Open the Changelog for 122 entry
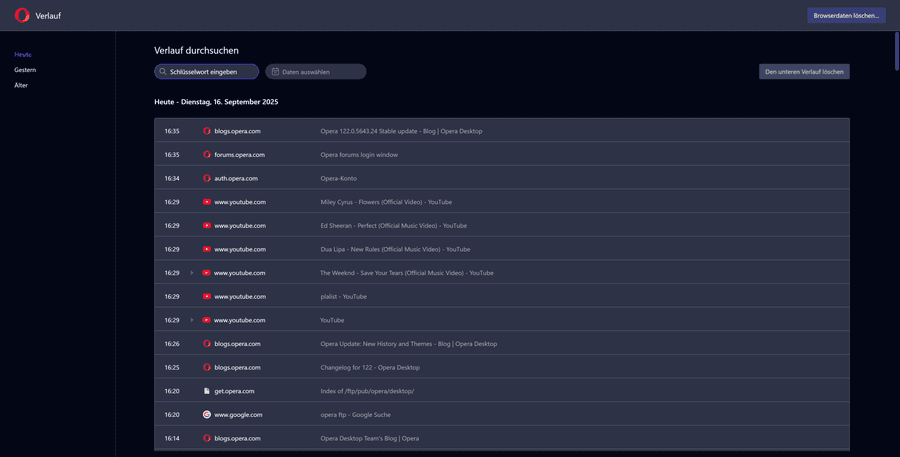 pyautogui.click(x=370, y=367)
